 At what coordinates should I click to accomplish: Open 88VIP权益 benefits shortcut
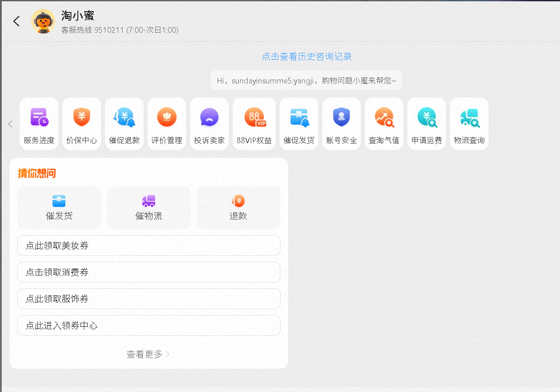click(254, 124)
